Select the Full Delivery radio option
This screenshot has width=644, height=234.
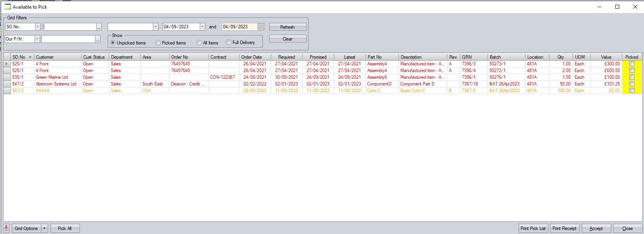(229, 43)
